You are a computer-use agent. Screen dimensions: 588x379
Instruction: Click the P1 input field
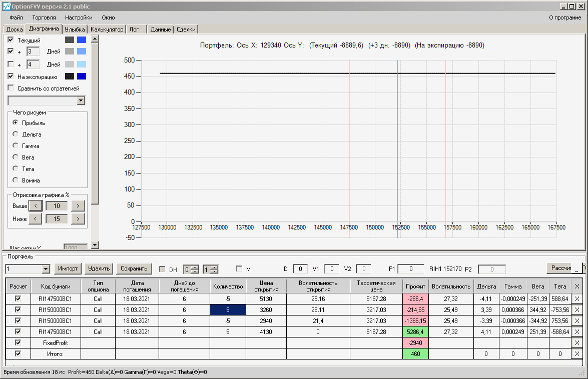coord(411,269)
